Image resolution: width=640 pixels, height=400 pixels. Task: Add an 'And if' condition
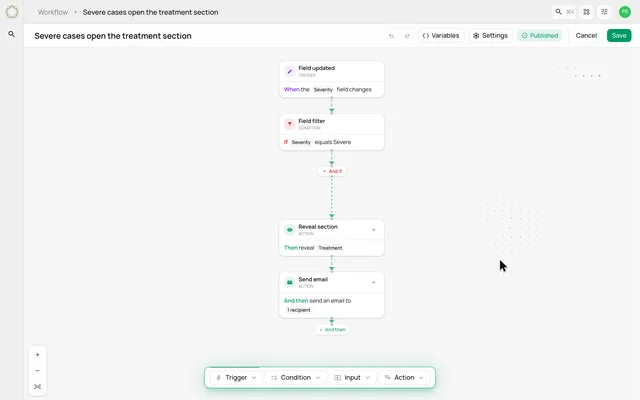(x=332, y=171)
